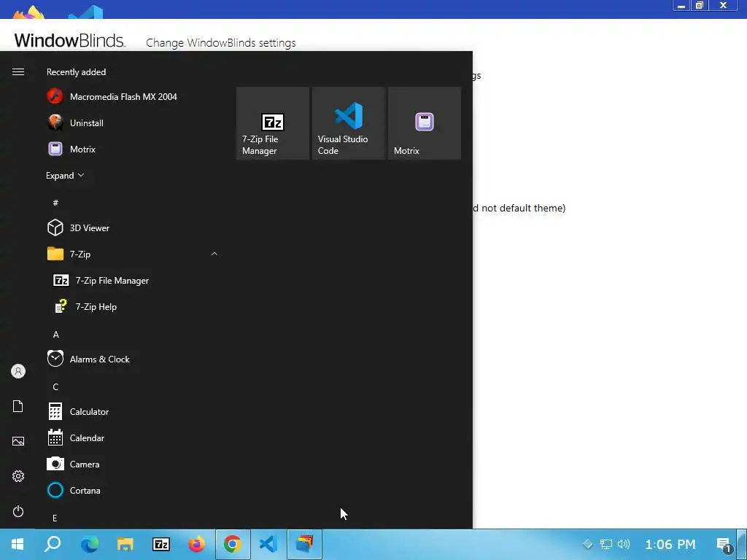
Task: Open Documents from Start sidebar
Action: [18, 406]
